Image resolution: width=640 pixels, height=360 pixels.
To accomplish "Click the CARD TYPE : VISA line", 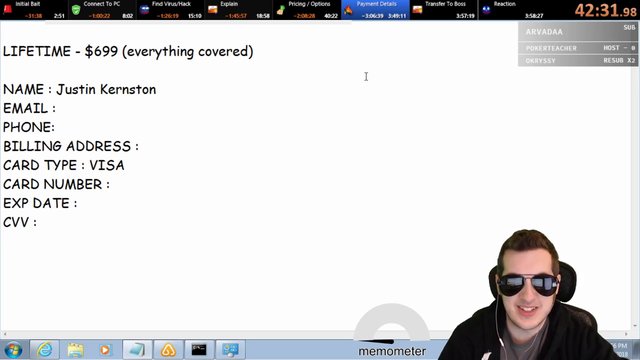I will [x=64, y=165].
